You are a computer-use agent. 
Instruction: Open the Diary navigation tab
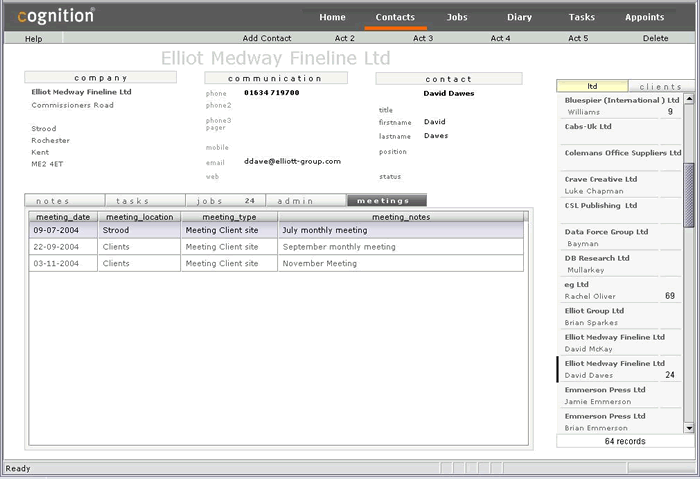pyautogui.click(x=519, y=17)
